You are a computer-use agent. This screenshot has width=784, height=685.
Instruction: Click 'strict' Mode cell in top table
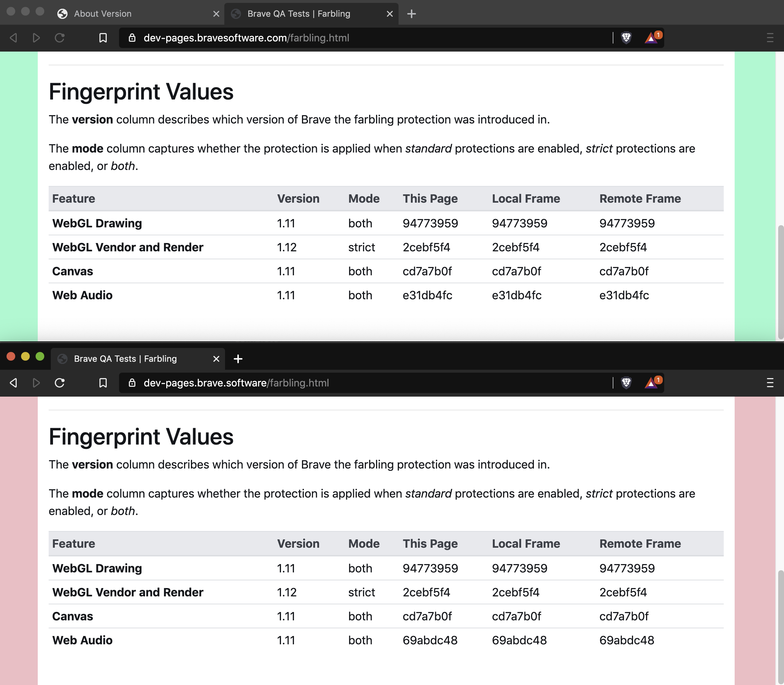tap(362, 247)
